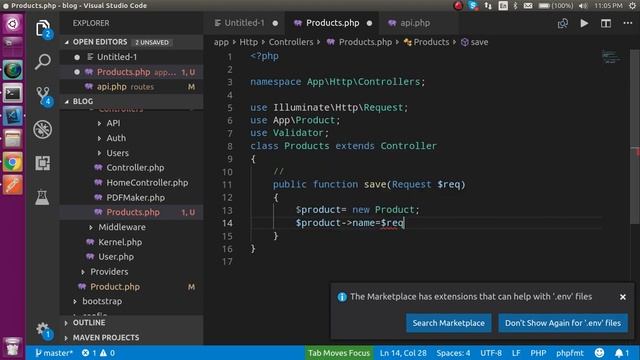This screenshot has width=640, height=360.
Task: Open the volume indicator in top bar
Action: (x=583, y=6)
